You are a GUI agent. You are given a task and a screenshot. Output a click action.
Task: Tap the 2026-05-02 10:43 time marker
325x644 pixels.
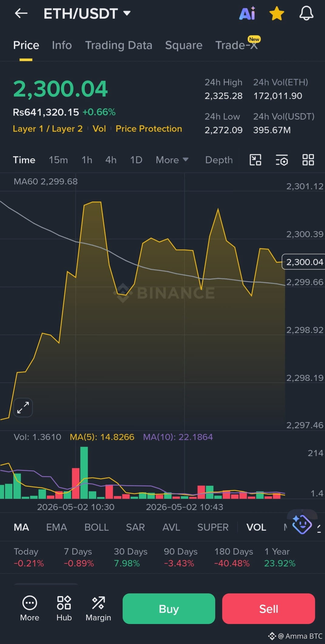click(185, 507)
